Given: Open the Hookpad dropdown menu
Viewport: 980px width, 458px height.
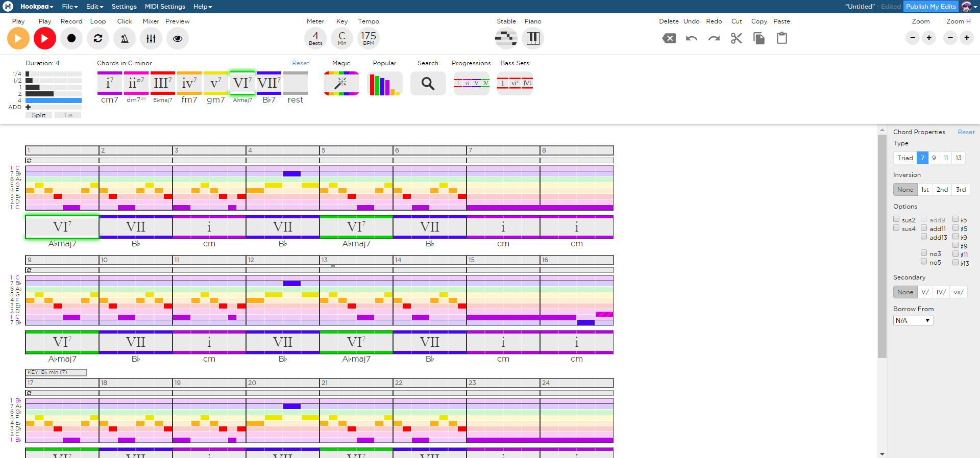Looking at the screenshot, I should 37,7.
